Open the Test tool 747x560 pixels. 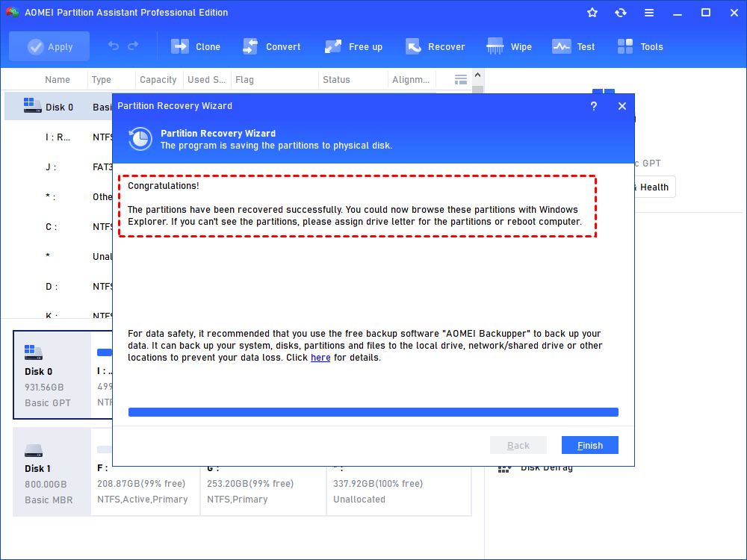(x=573, y=46)
